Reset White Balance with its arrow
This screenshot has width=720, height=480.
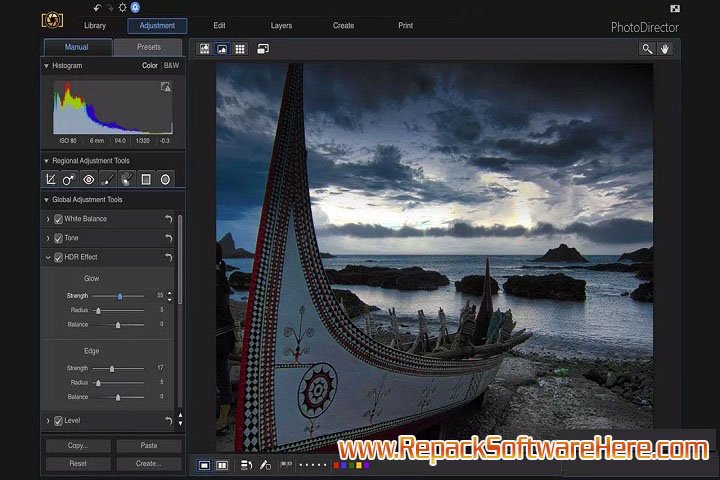[x=169, y=219]
